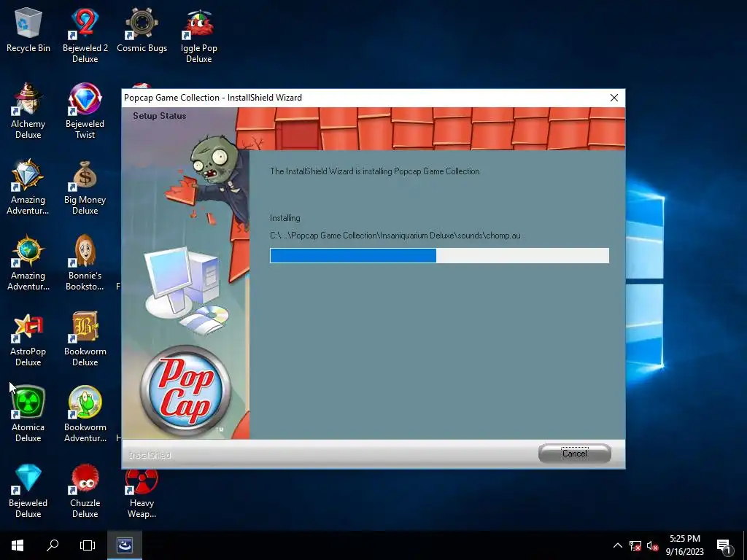This screenshot has width=747, height=560.
Task: Select the Bookworm Deluxe shortcut
Action: (x=85, y=338)
